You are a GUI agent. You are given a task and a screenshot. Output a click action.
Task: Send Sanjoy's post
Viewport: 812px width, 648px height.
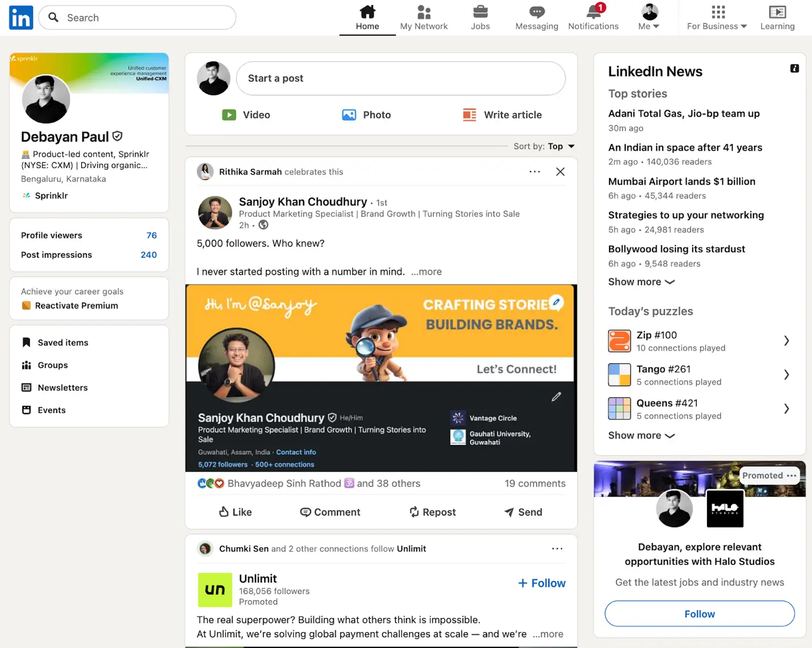click(523, 512)
